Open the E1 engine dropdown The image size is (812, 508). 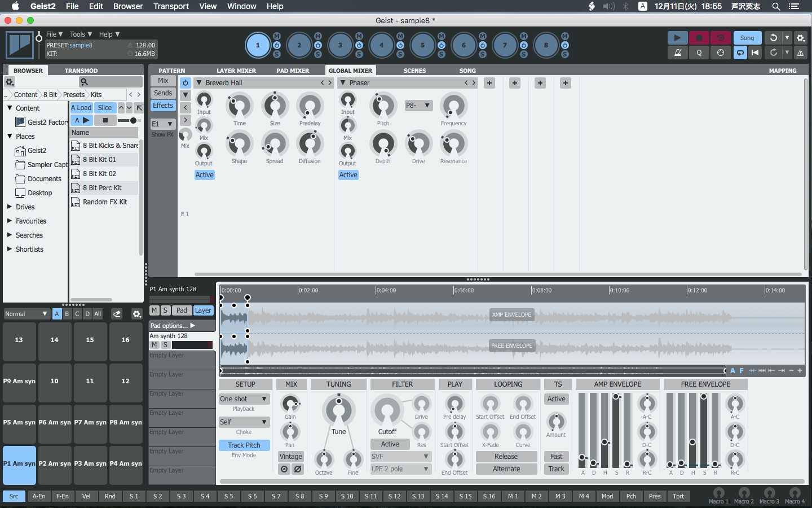point(163,124)
